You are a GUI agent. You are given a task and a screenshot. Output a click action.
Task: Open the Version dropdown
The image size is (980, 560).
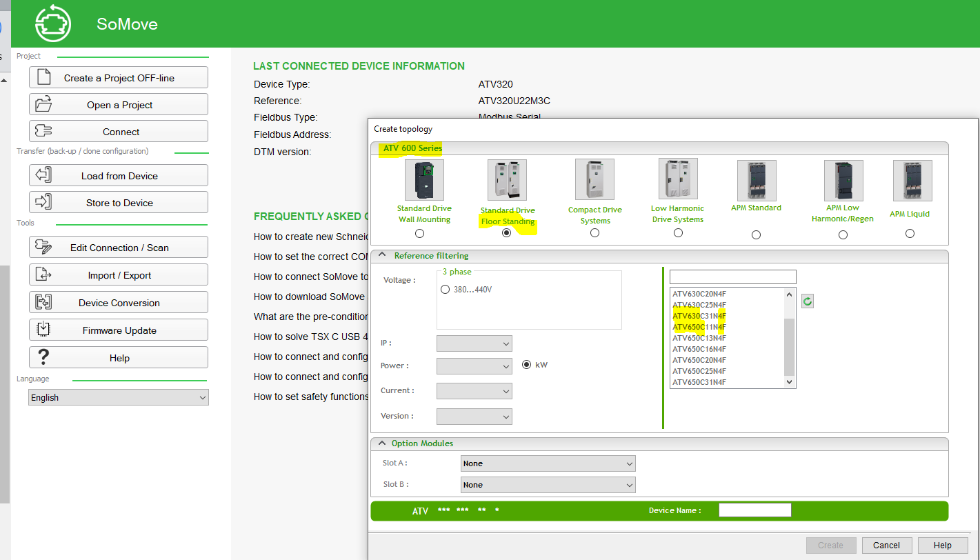tap(474, 417)
